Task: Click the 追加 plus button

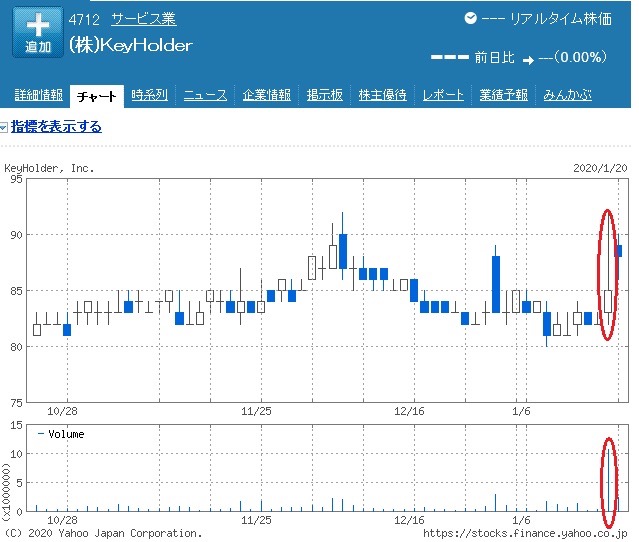Action: point(38,32)
